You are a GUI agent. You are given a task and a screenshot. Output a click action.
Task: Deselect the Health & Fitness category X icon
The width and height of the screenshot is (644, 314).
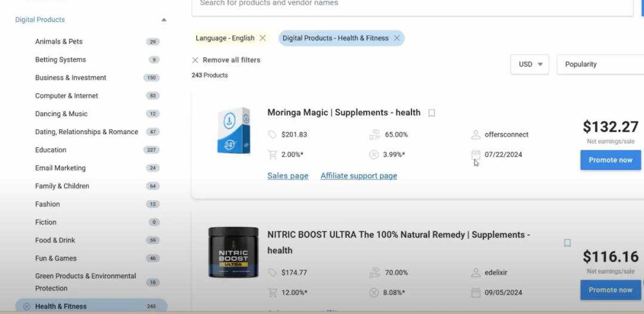(27, 306)
